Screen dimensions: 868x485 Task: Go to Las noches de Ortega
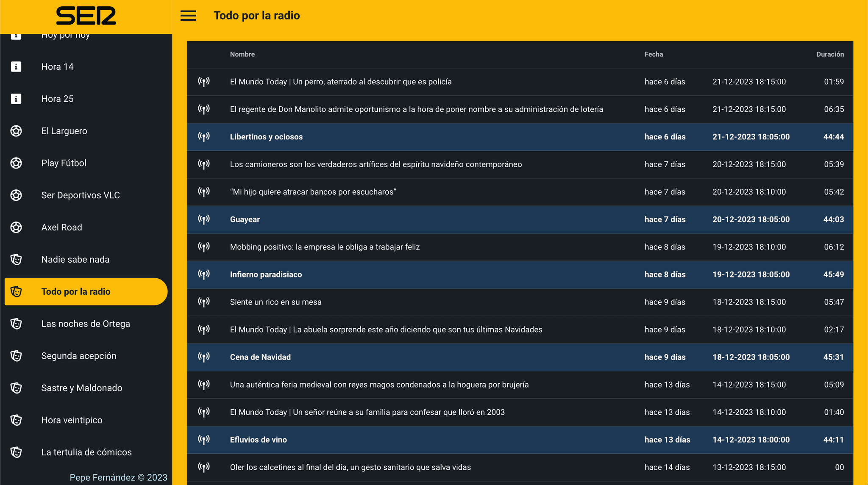click(x=86, y=324)
